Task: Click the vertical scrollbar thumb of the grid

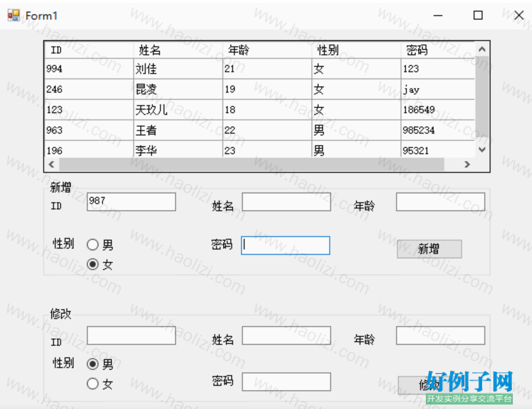Action: 482,97
